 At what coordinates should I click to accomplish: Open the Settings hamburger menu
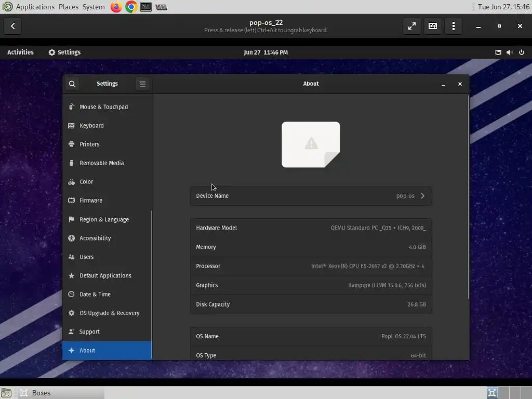pos(142,84)
